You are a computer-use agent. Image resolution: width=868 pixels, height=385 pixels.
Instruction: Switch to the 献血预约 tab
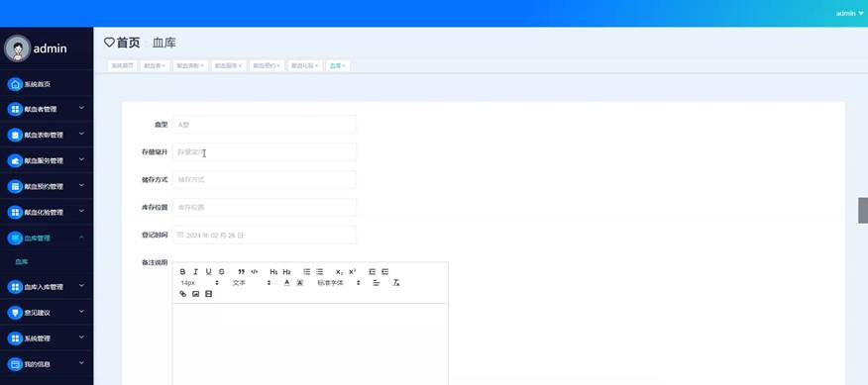[267, 66]
